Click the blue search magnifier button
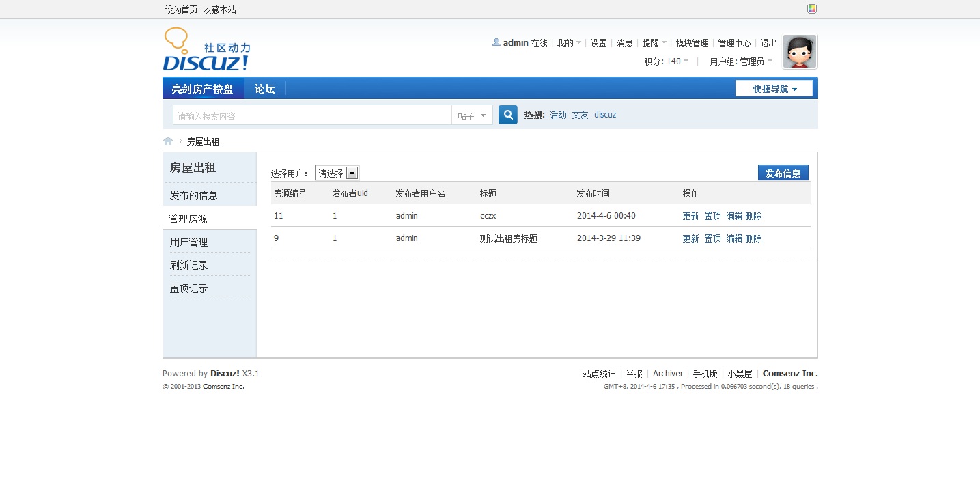Viewport: 980px width, 483px height. point(507,115)
